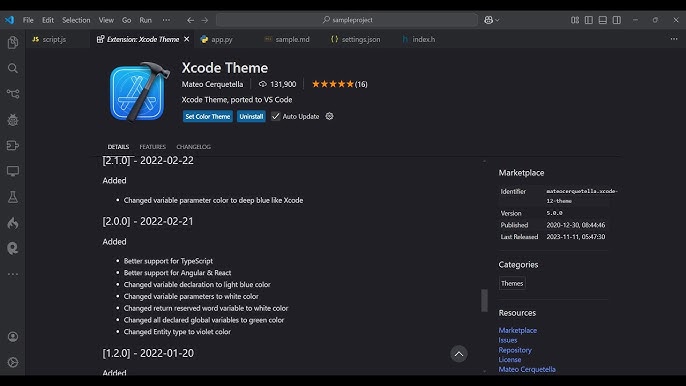The image size is (686, 386).
Task: Click the extension settings gear icon
Action: tap(329, 116)
